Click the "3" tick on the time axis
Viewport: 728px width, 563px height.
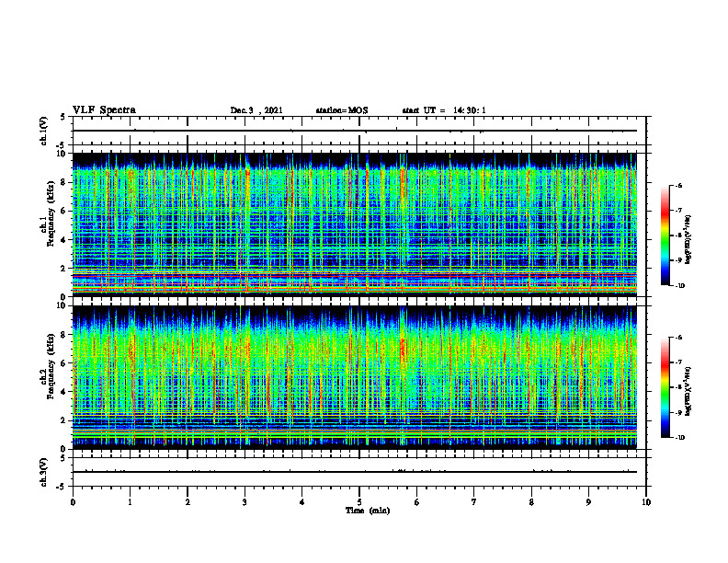pos(245,502)
